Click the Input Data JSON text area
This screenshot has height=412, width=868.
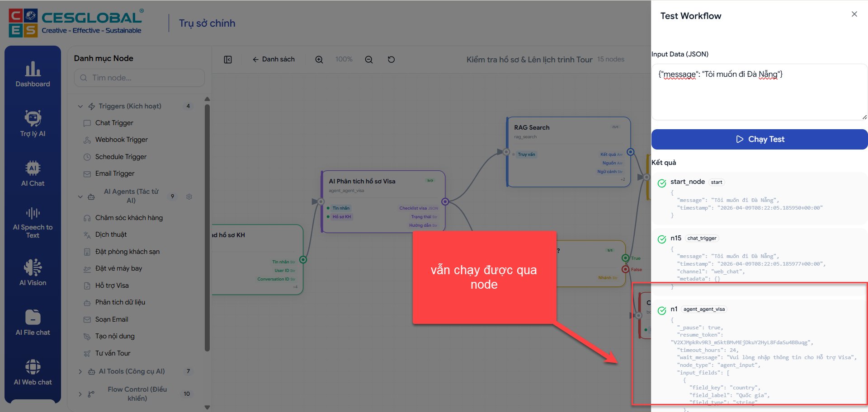tap(759, 93)
